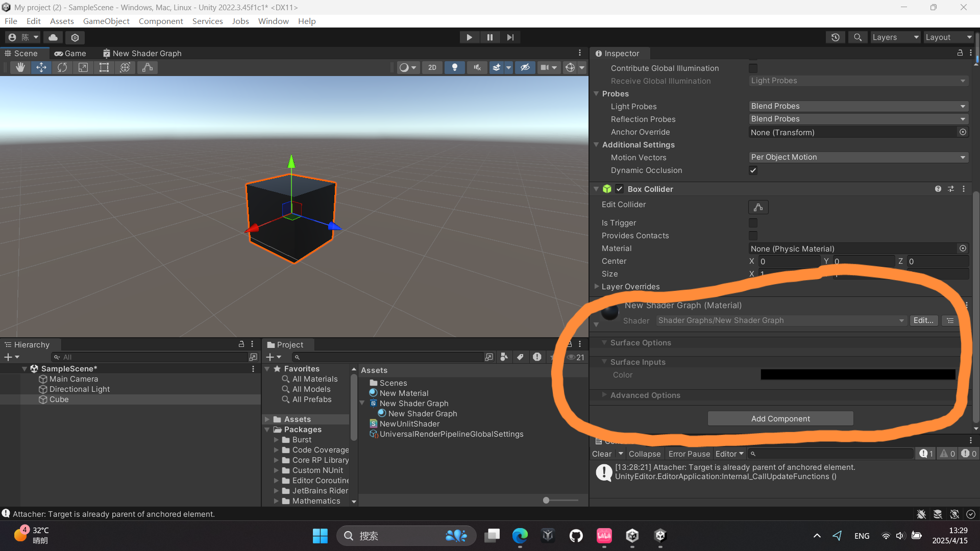980x551 pixels.
Task: Expand the Layer Overrides section
Action: (597, 286)
